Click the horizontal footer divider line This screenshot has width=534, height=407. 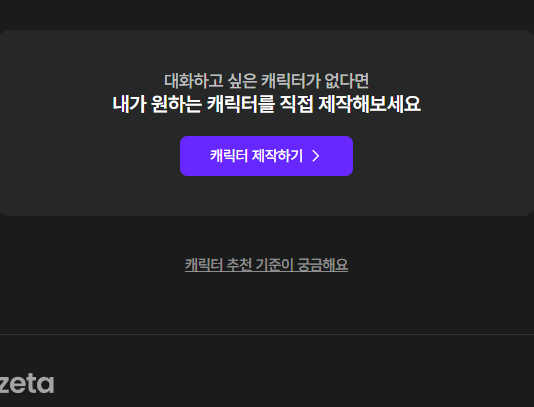coord(267,334)
